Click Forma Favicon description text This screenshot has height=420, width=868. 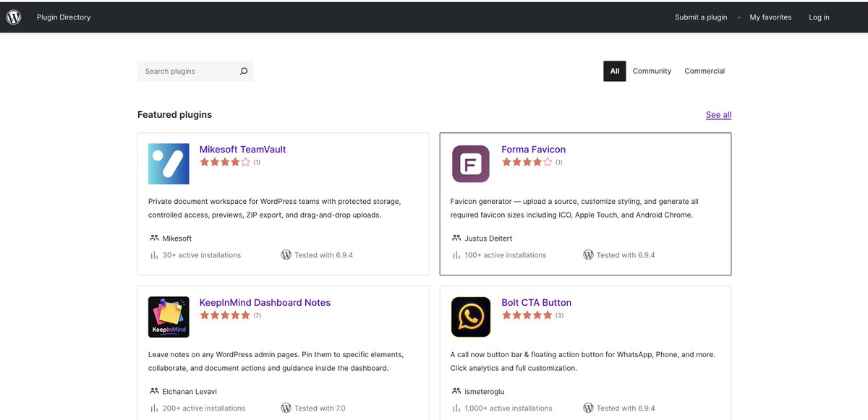(574, 208)
